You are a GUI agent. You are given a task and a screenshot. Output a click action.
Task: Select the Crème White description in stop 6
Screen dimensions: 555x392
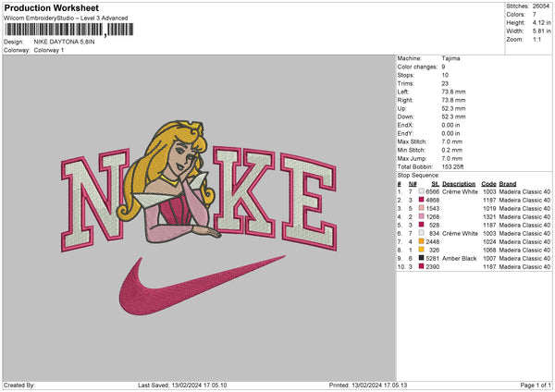(460, 234)
